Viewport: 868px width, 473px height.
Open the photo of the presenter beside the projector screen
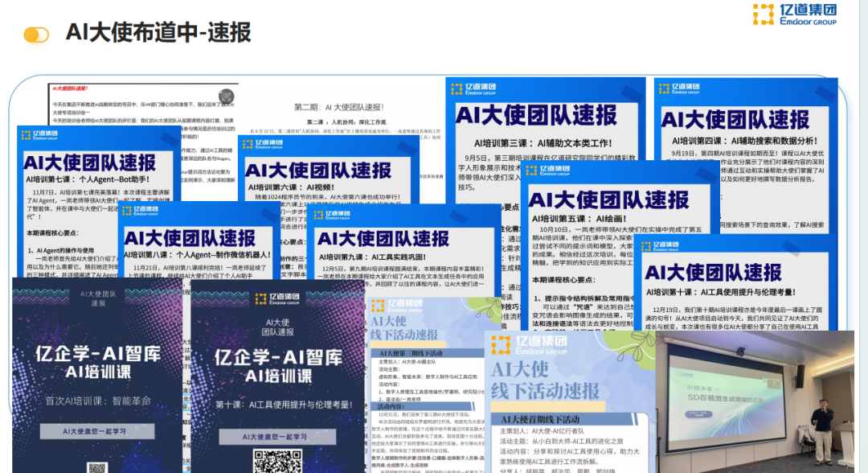pos(755,402)
